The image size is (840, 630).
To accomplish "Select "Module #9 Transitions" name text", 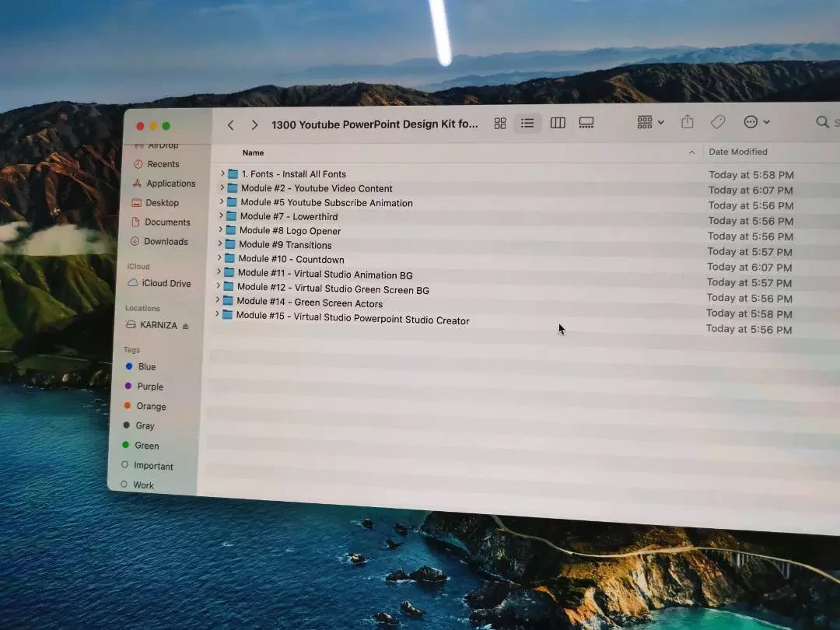I will point(285,245).
